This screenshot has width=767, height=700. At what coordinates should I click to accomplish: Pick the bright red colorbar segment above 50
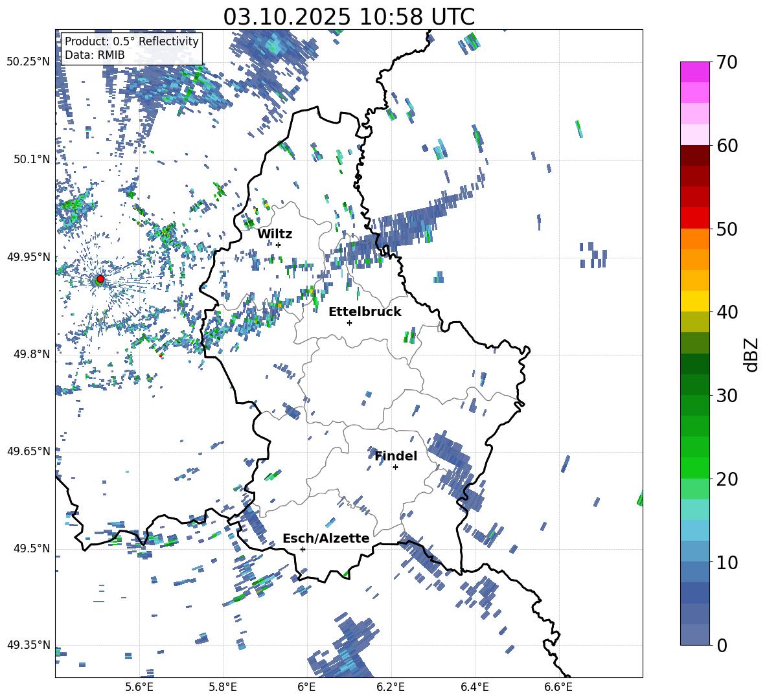[694, 218]
